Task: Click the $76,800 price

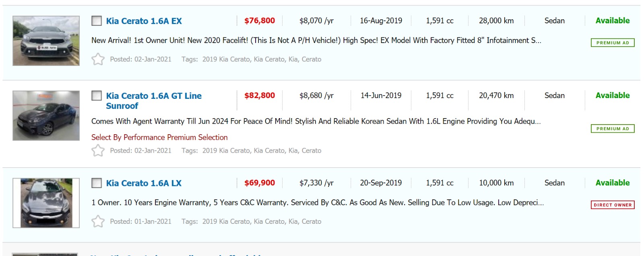Action: [x=260, y=20]
